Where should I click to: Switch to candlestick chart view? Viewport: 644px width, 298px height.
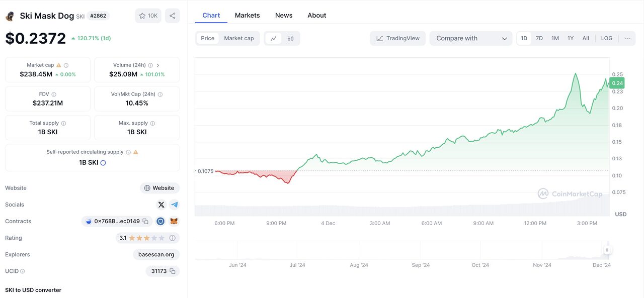tap(290, 38)
